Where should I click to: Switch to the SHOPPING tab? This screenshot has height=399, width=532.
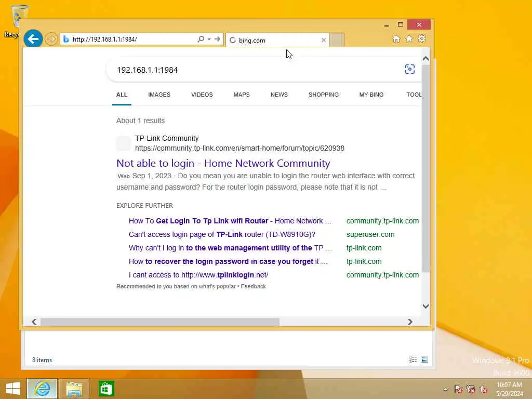324,95
